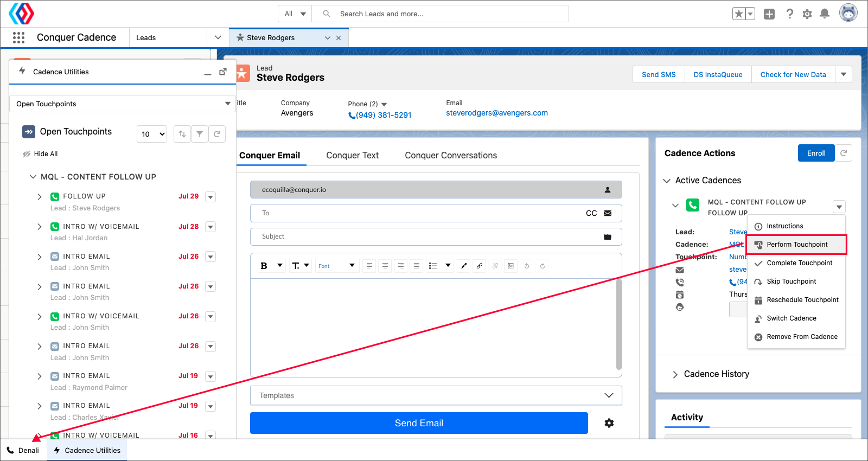Expand the FOLLOW UP Steve Rodgers touchpoint

[40, 196]
